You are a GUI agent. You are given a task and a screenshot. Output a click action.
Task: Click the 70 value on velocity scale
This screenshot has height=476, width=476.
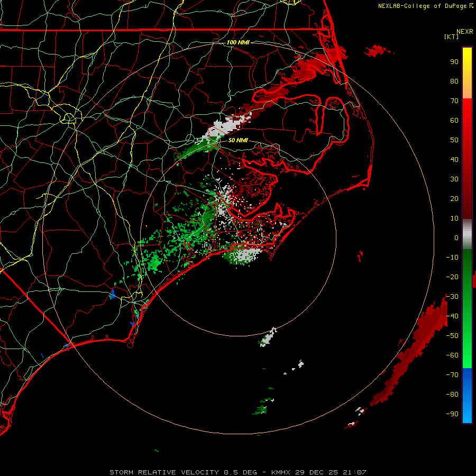454,101
